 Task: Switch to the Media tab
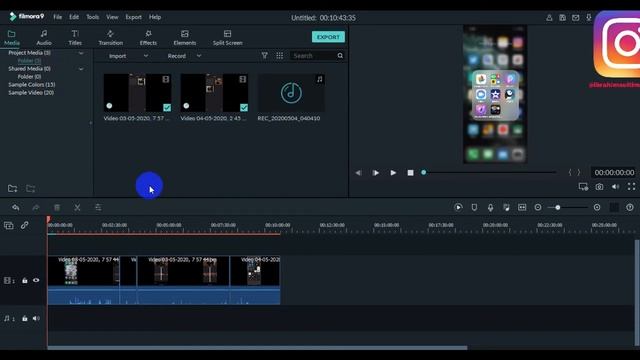[x=12, y=38]
